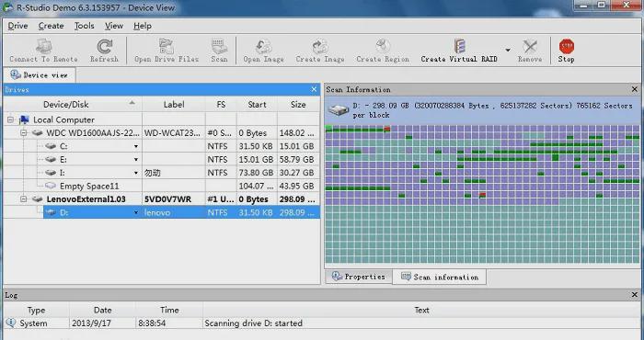Select the I: partition row
644x340 pixels.
coord(181,173)
